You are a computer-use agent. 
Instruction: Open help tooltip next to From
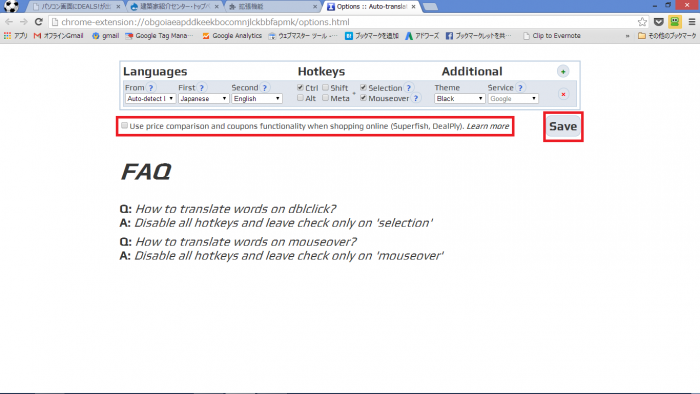pyautogui.click(x=151, y=88)
